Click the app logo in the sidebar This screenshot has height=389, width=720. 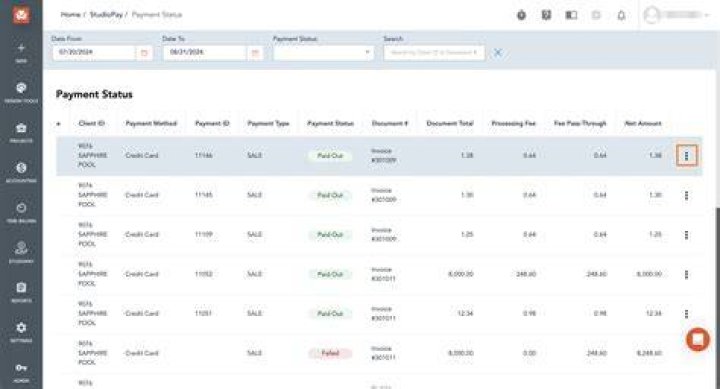pos(21,15)
